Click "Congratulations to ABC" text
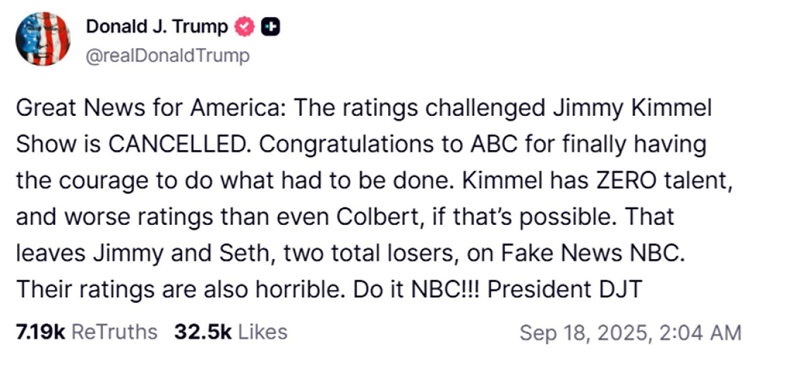This screenshot has height=392, width=800. pos(386,145)
